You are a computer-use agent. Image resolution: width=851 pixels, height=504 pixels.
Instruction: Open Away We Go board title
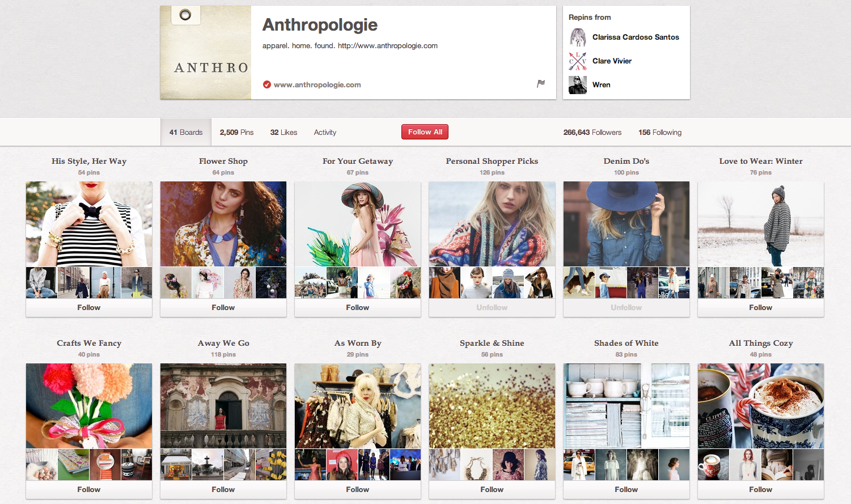pos(223,343)
